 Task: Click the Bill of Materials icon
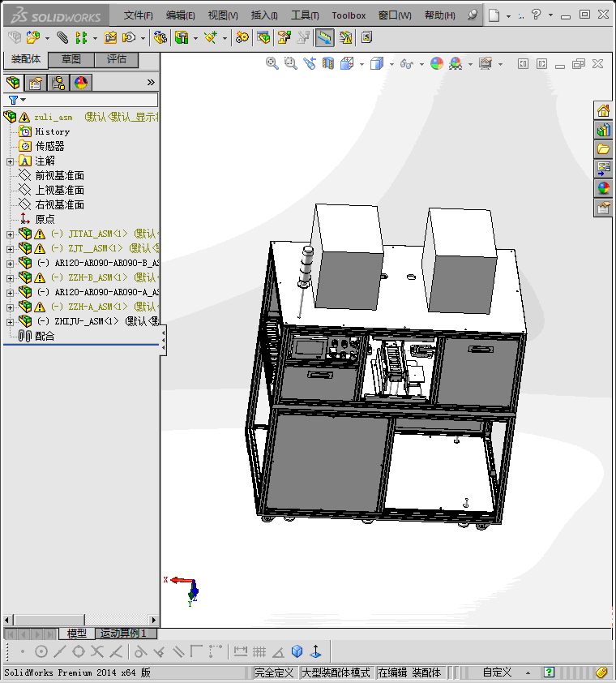(263, 38)
